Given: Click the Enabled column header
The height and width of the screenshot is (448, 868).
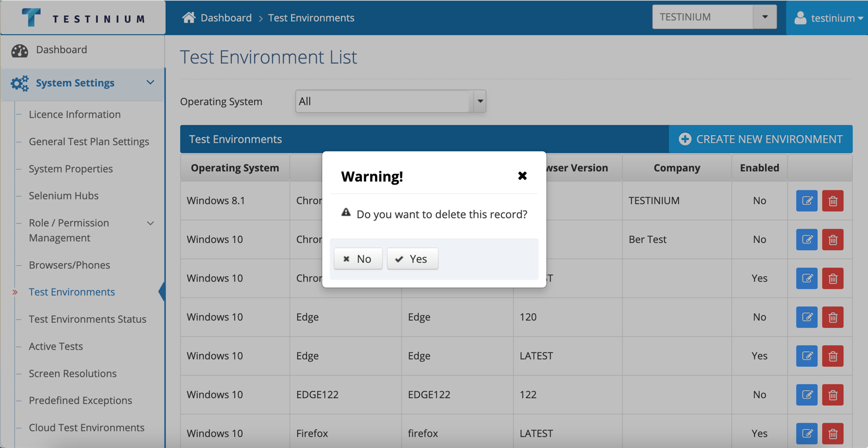Looking at the screenshot, I should click(759, 168).
